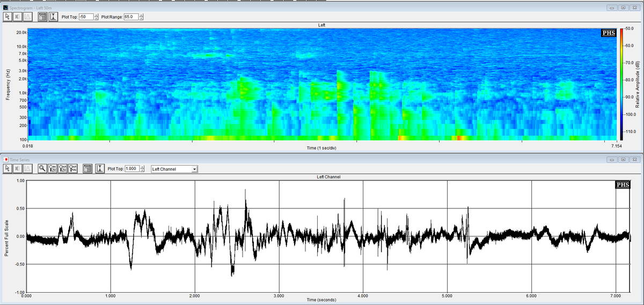Maximize the Time Series window
This screenshot has width=644, height=305.
[623, 159]
